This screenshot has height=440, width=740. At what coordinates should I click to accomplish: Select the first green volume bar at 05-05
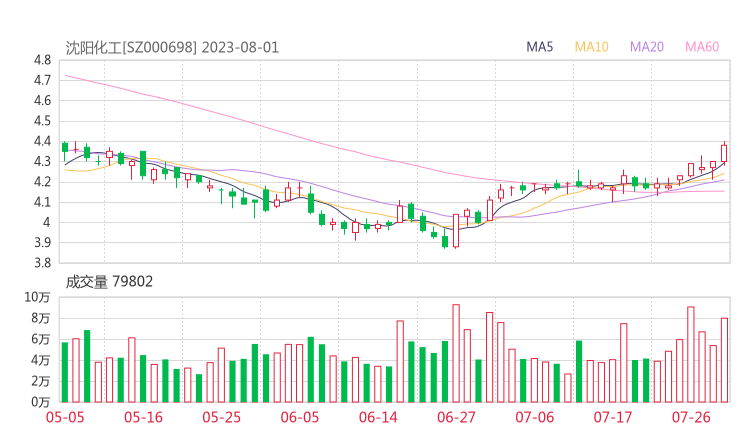[x=65, y=372]
